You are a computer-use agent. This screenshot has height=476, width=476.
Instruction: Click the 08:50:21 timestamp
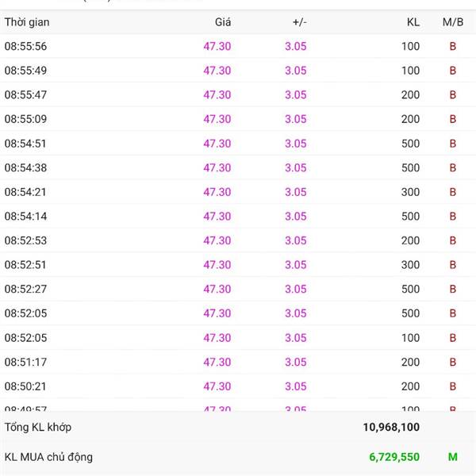click(25, 386)
